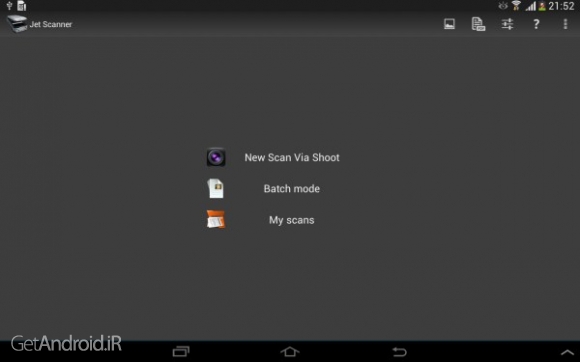Tap the Wi-Fi status icon
Screen dimensions: 580x362
[516, 6]
